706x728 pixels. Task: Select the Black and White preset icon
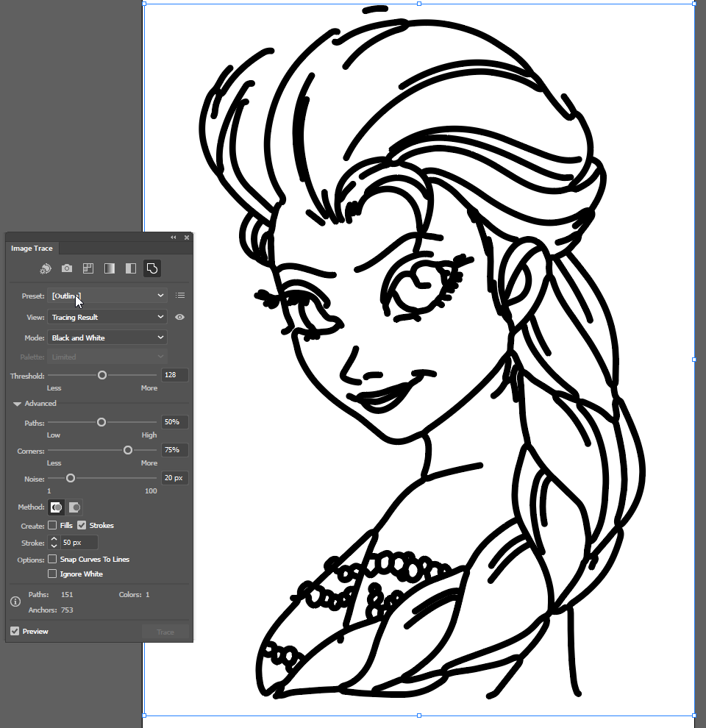[131, 268]
